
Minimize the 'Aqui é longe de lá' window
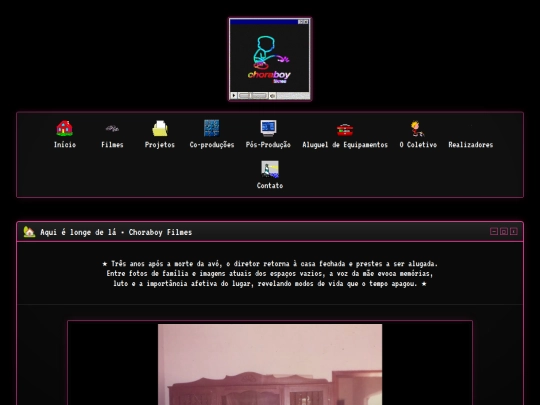point(494,231)
